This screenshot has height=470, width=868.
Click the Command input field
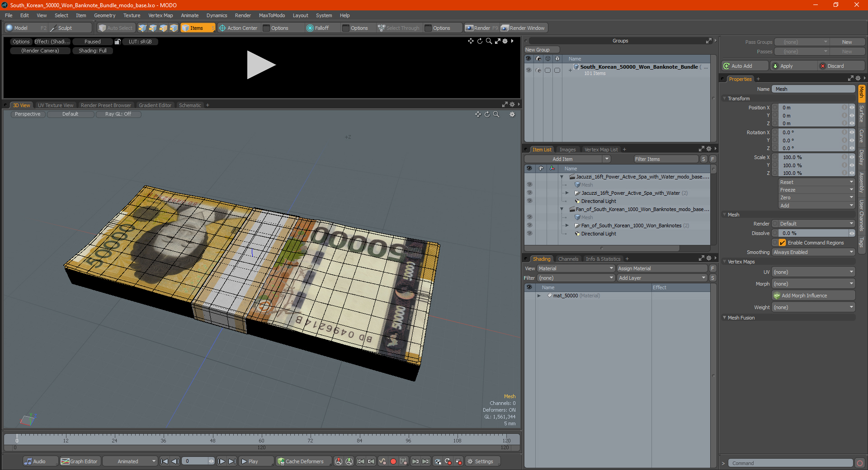click(790, 463)
